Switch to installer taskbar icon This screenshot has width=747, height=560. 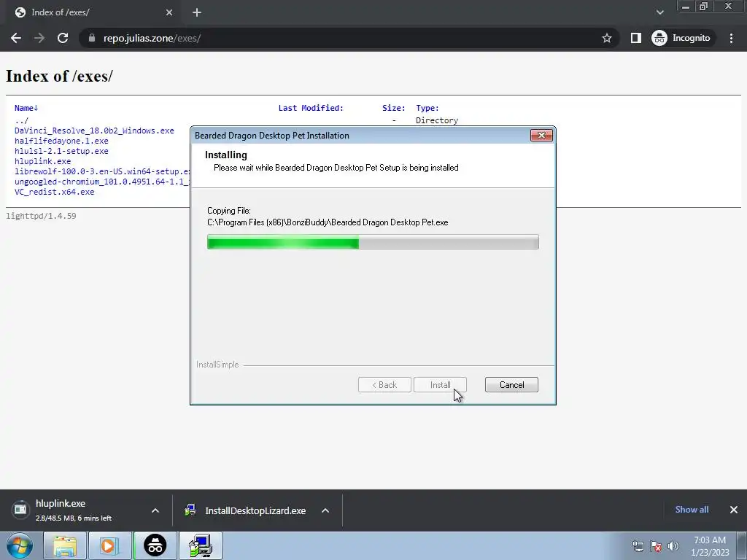[201, 545]
